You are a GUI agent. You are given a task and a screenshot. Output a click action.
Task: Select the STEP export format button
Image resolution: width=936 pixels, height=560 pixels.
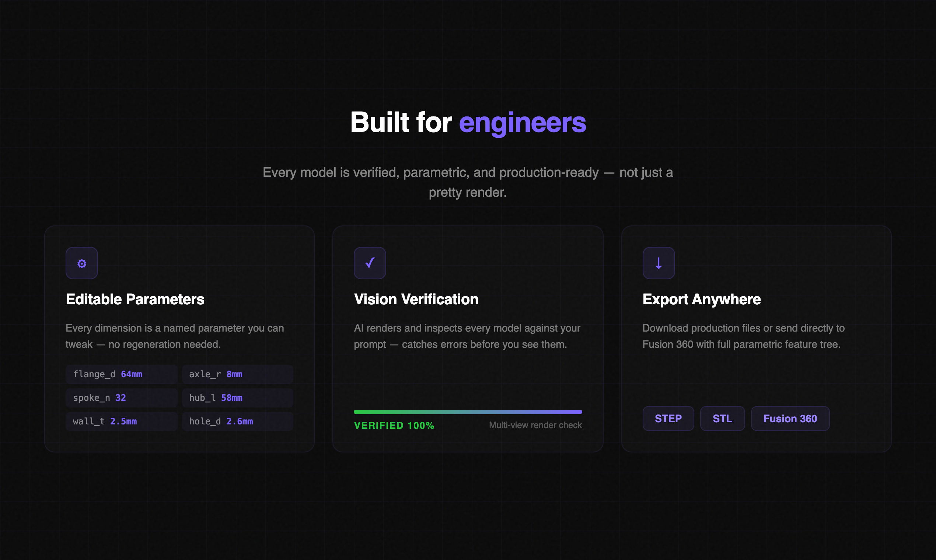pyautogui.click(x=668, y=419)
